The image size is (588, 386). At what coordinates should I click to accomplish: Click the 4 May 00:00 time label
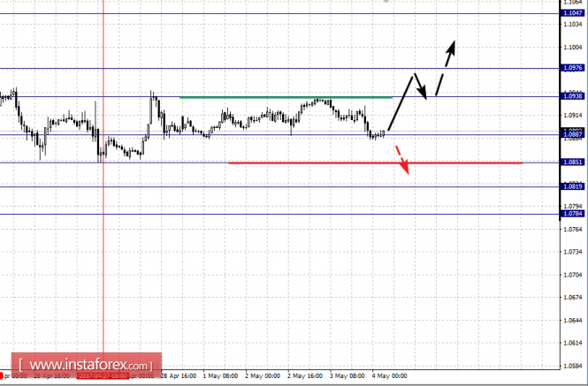tap(389, 376)
